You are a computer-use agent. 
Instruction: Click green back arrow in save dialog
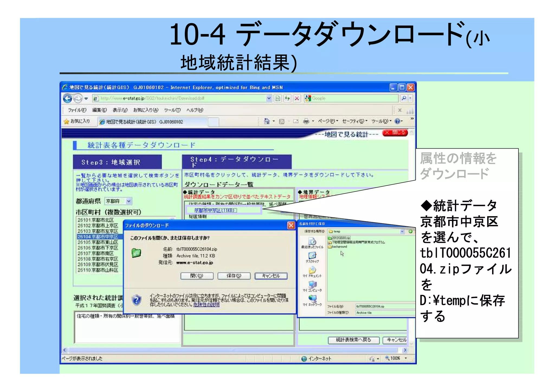[410, 231]
